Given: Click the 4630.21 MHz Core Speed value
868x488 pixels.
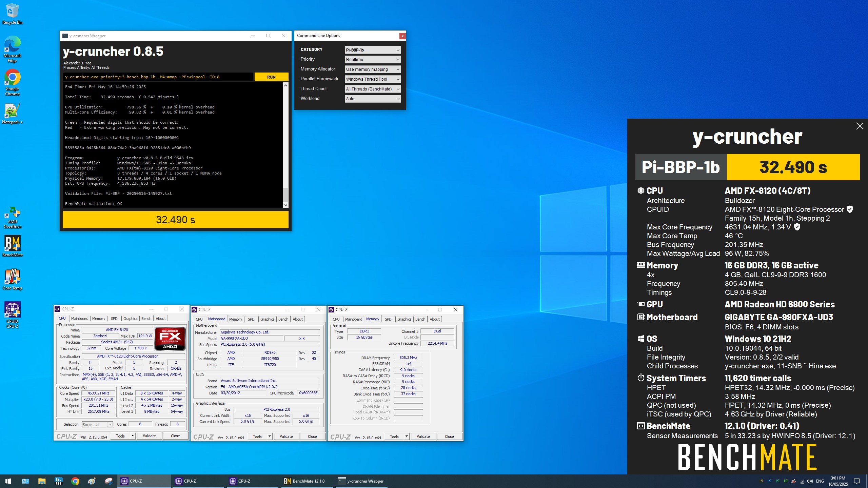Looking at the screenshot, I should 98,393.
